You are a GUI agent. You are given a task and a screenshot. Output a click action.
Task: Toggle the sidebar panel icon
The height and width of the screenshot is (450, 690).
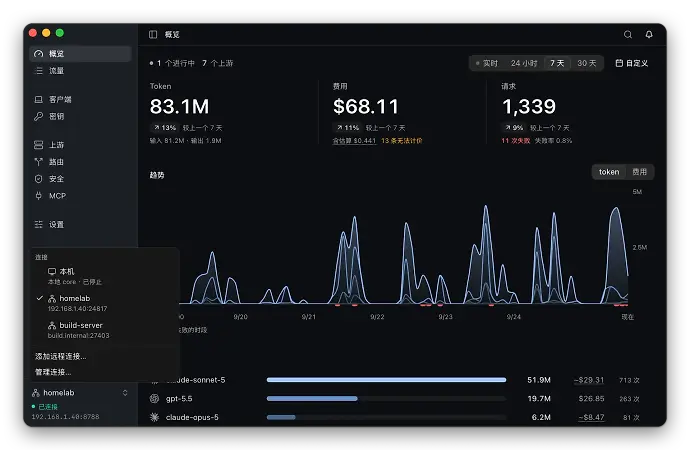tap(153, 34)
